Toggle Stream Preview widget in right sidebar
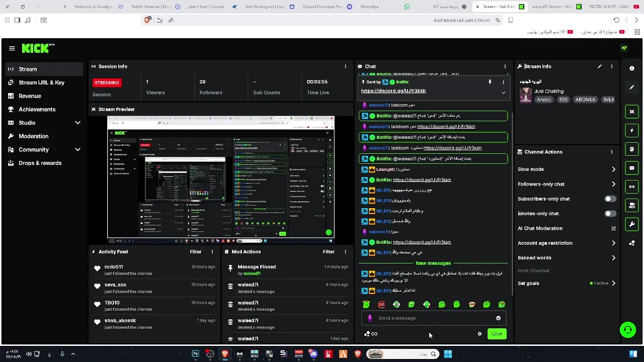This screenshot has width=644, height=362. [632, 112]
